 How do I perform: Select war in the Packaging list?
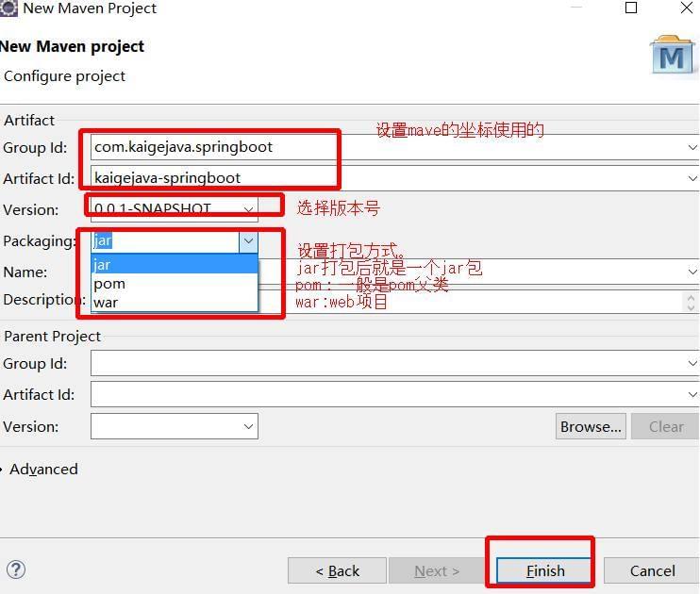[x=175, y=302]
